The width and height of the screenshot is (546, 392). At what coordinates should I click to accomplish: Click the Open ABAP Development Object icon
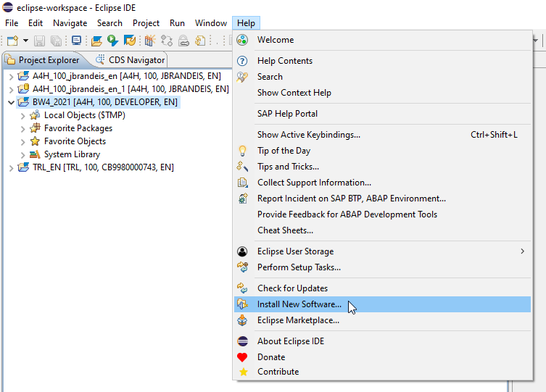tap(96, 41)
